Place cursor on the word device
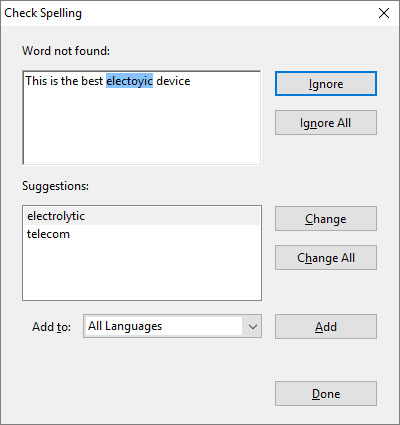400x425 pixels. 173,81
